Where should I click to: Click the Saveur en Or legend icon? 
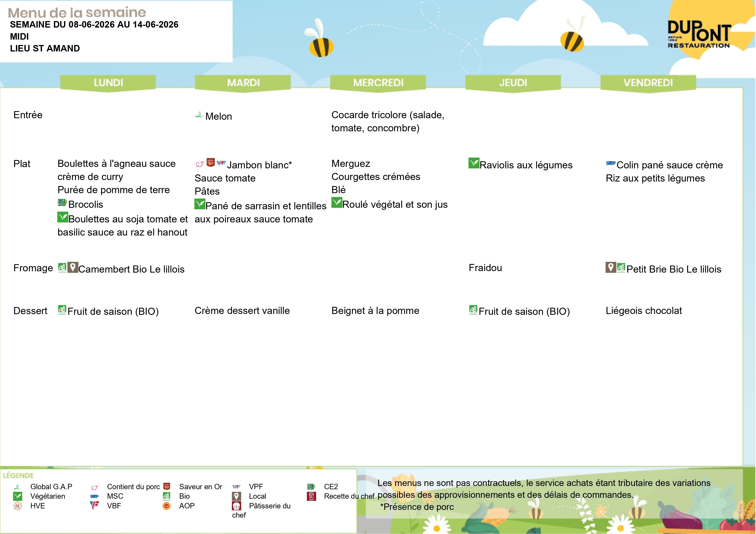point(167,486)
